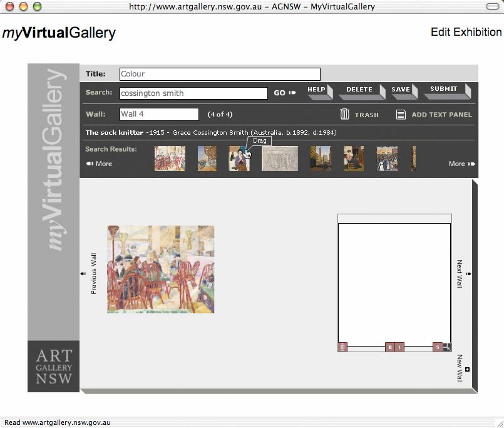Click the Add Text Panel page icon
The width and height of the screenshot is (504, 428).
(x=401, y=114)
